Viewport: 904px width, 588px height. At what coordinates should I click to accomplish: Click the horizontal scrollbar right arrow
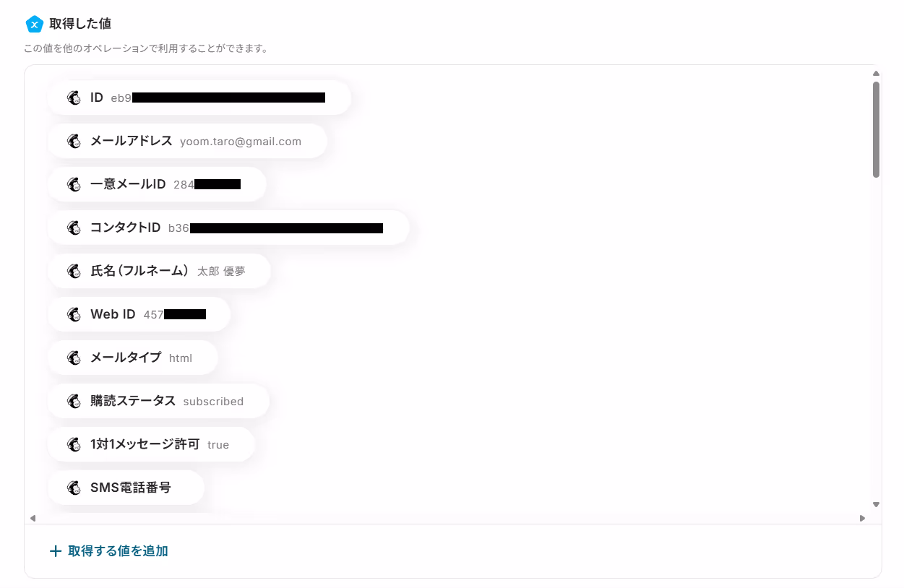(x=862, y=518)
